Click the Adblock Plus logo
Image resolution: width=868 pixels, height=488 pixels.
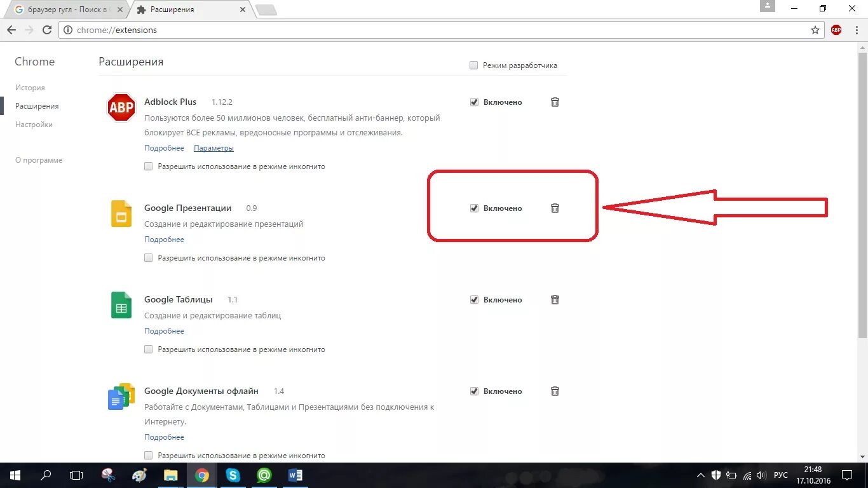coord(121,107)
